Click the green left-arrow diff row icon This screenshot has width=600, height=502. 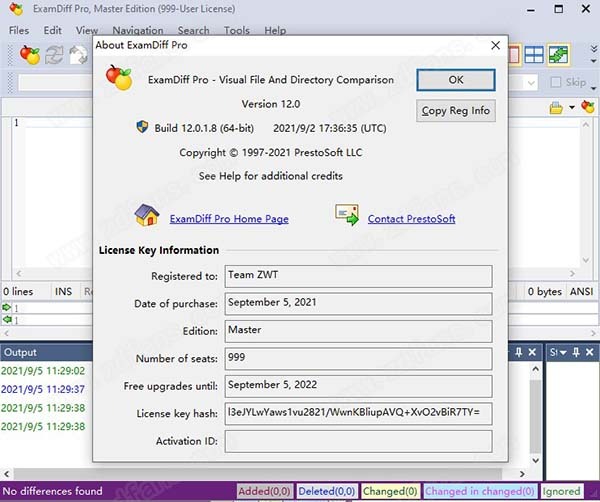[x=7, y=319]
